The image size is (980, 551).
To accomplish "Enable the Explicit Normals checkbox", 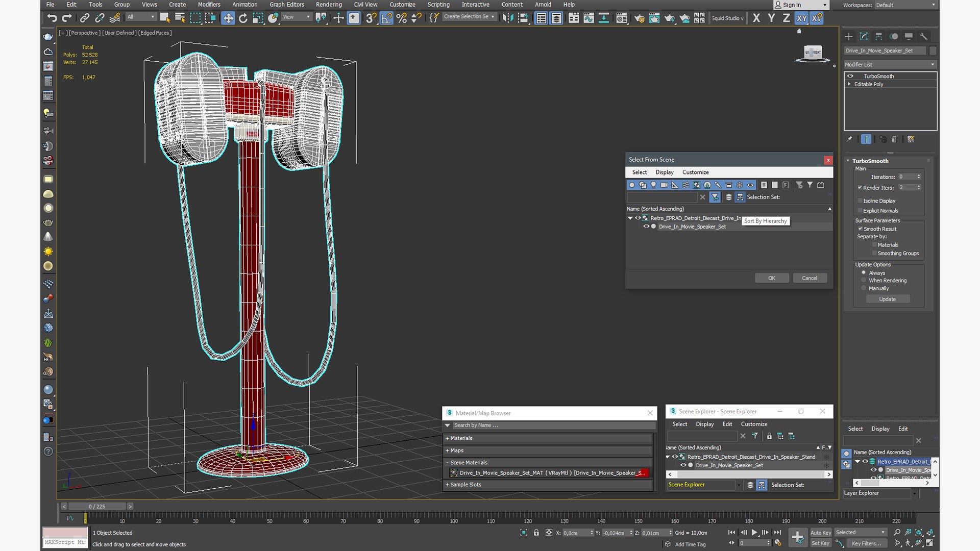I will 860,210.
